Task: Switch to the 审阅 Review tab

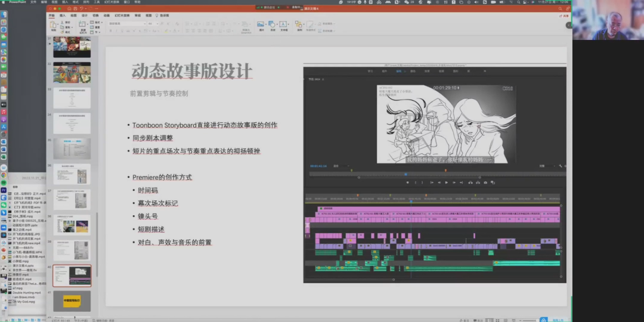Action: [138, 16]
